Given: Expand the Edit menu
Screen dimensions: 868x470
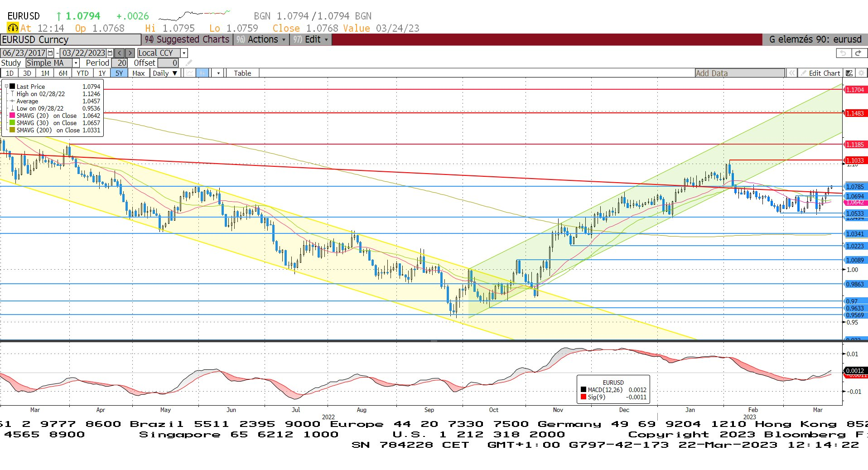Looking at the screenshot, I should click(x=311, y=39).
